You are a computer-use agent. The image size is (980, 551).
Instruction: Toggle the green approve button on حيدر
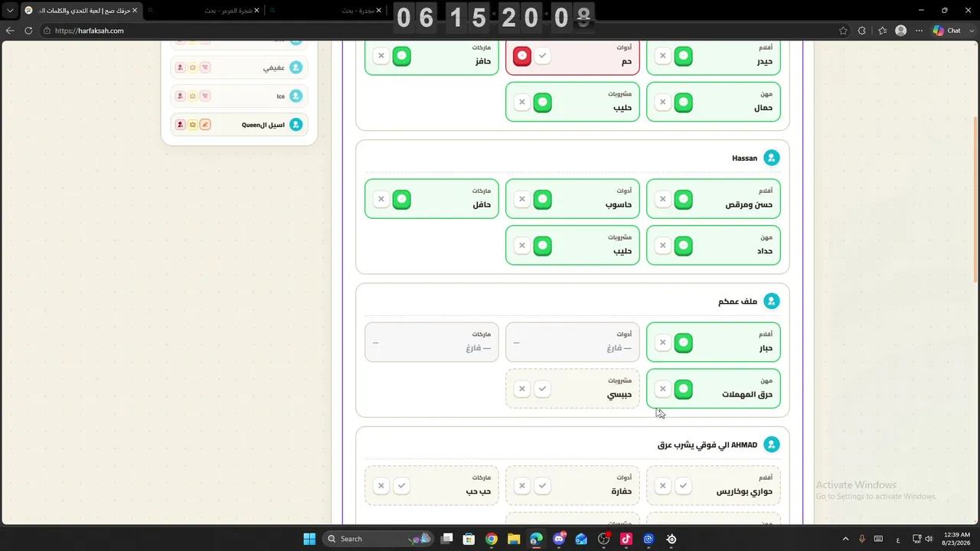684,56
